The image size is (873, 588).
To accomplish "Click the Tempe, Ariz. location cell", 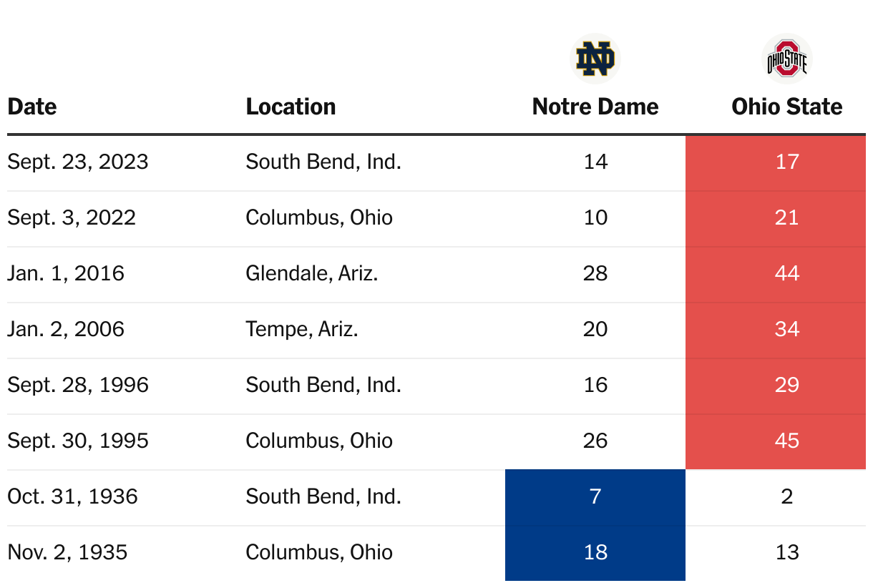I will [302, 329].
